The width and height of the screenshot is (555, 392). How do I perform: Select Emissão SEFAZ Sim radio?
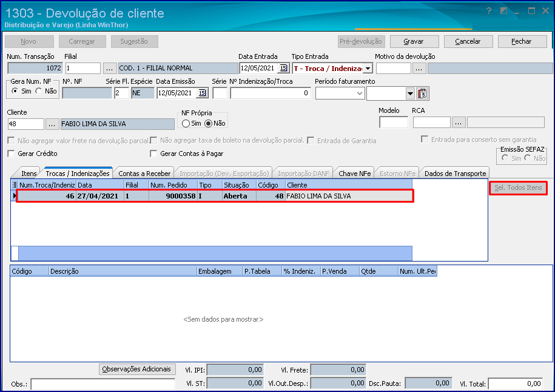point(505,158)
